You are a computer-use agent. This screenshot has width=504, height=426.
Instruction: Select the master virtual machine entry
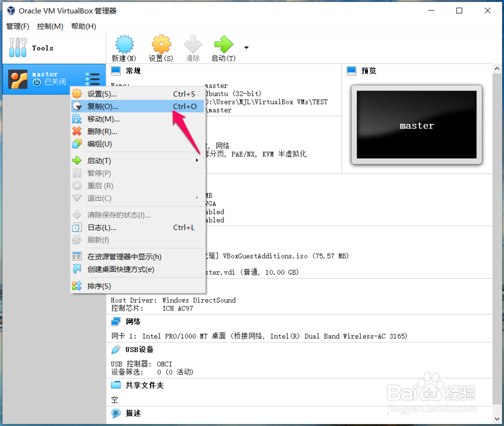pos(54,79)
